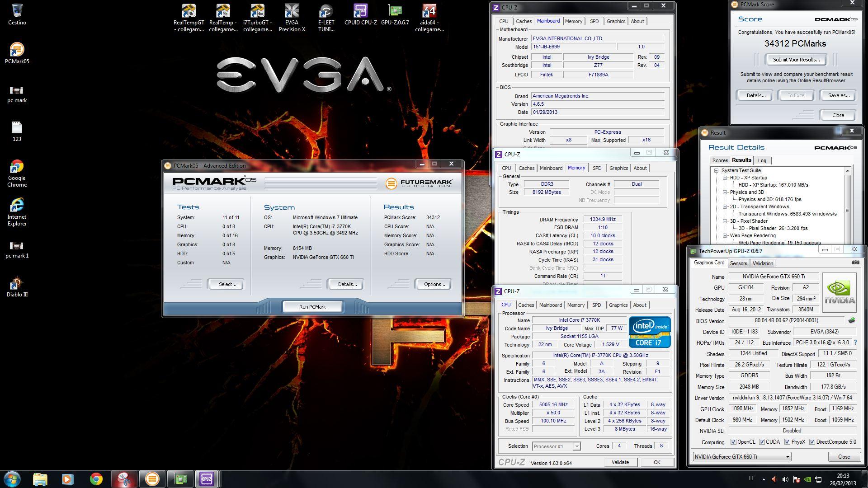Toggle the CUDA checkbox in GPU-Z
Image resolution: width=868 pixels, height=488 pixels.
pos(762,442)
